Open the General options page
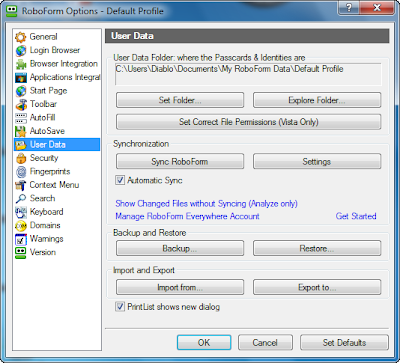Viewport: 400px width, 363px height. pos(43,37)
